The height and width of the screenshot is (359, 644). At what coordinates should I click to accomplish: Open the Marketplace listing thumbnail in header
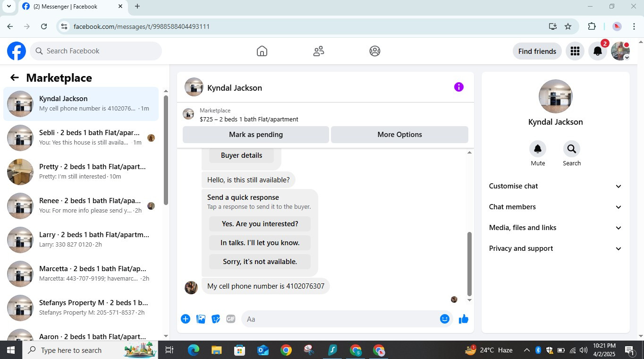point(188,114)
